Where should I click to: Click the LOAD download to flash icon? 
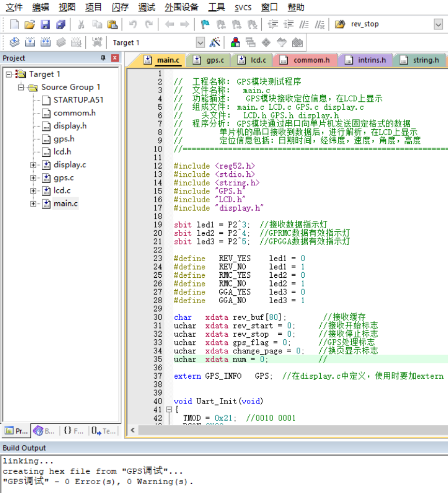pyautogui.click(x=97, y=42)
